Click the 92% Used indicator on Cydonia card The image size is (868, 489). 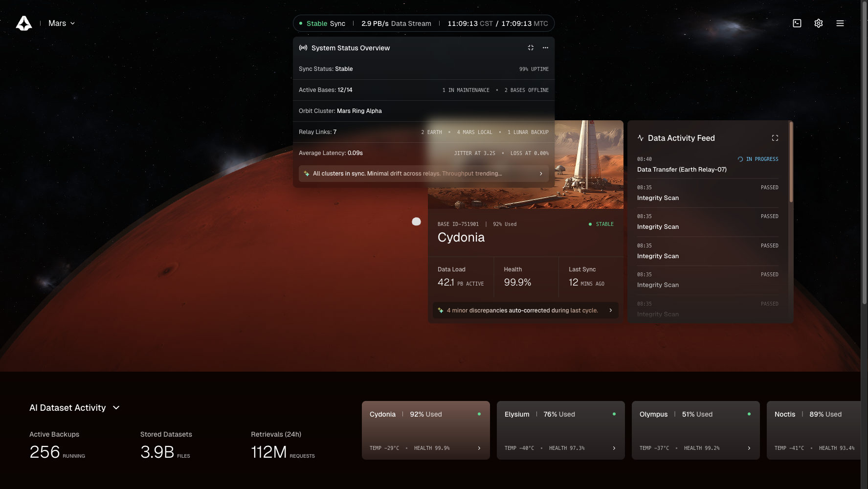pyautogui.click(x=425, y=414)
